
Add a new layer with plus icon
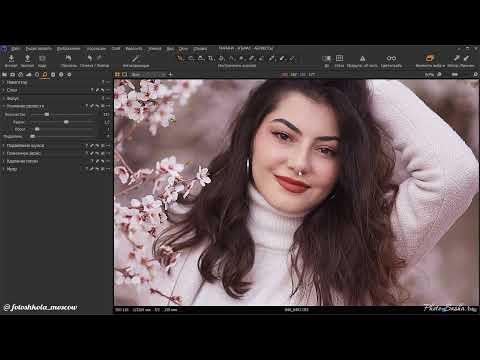click(170, 75)
